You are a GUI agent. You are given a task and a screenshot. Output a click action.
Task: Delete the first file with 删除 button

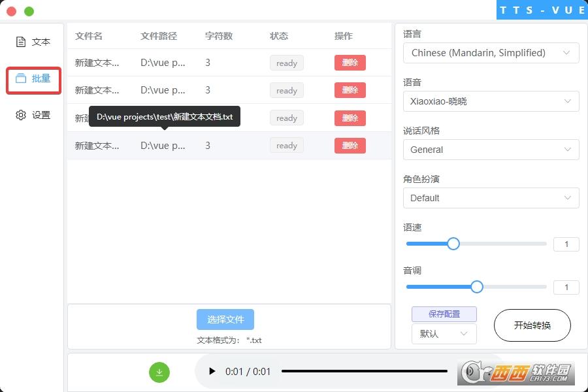pos(350,63)
